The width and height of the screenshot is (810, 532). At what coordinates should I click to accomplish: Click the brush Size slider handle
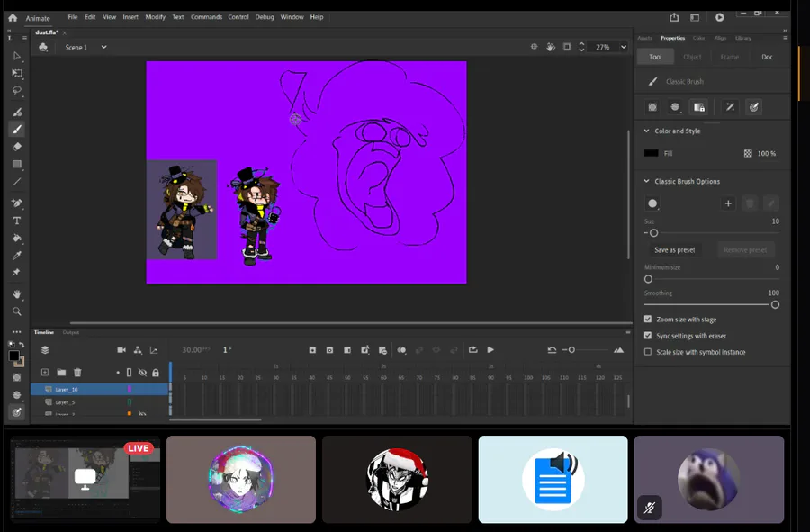tap(653, 233)
